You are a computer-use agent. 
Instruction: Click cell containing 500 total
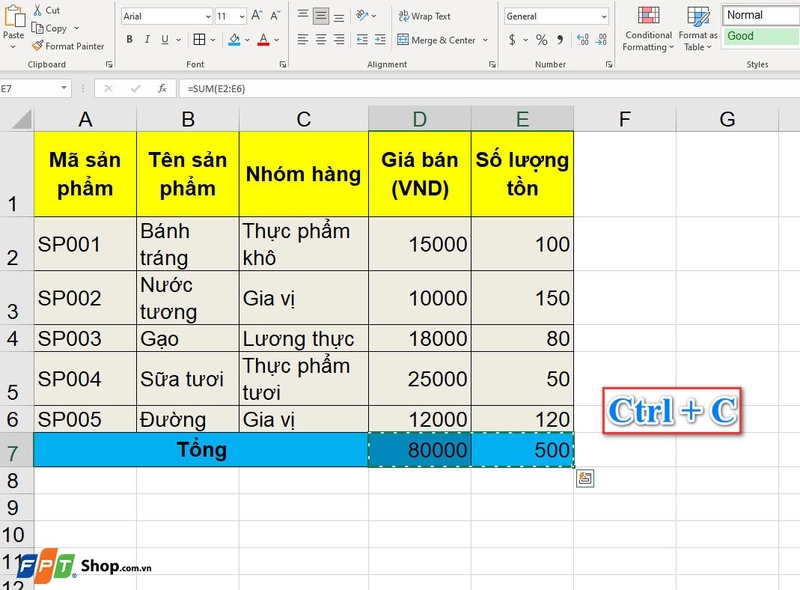(x=522, y=450)
